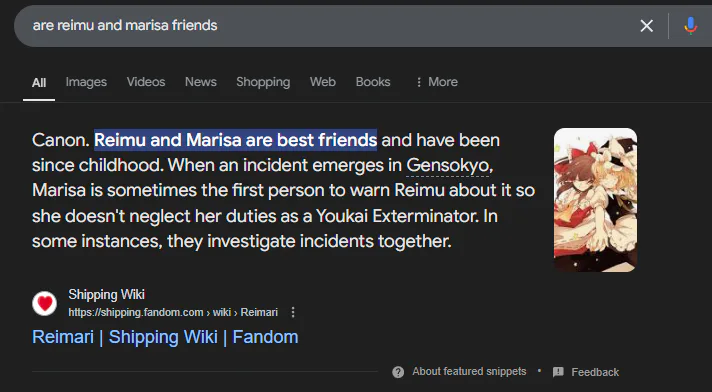
Task: Open the Reimu and Marisa artwork thumbnail
Action: tap(595, 200)
